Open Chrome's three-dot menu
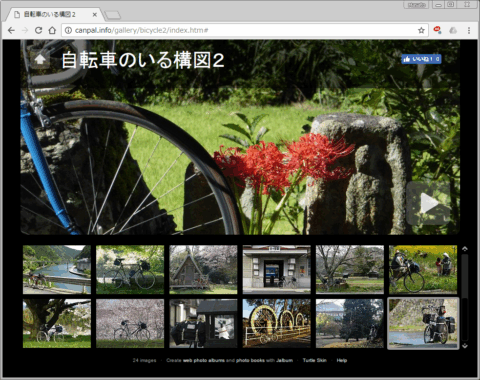 tap(469, 30)
